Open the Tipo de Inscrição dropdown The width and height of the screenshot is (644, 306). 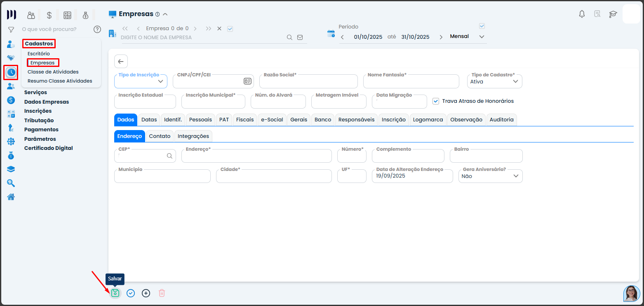coord(141,81)
